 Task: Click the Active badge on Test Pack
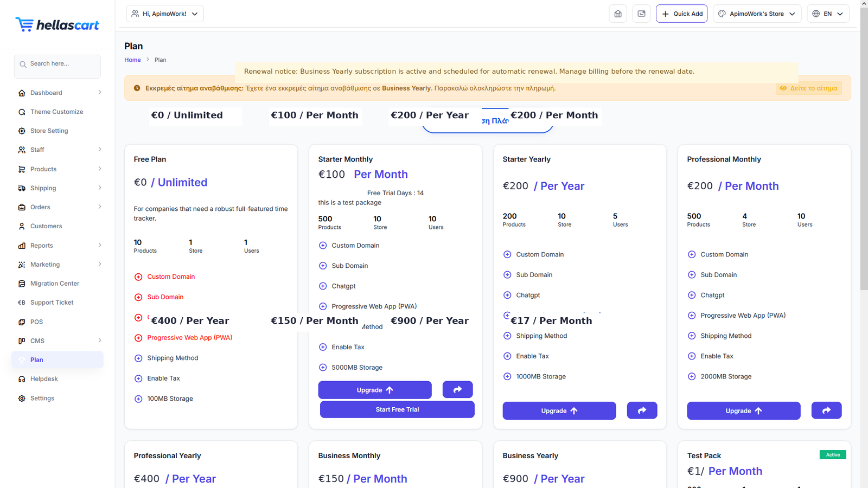click(833, 455)
